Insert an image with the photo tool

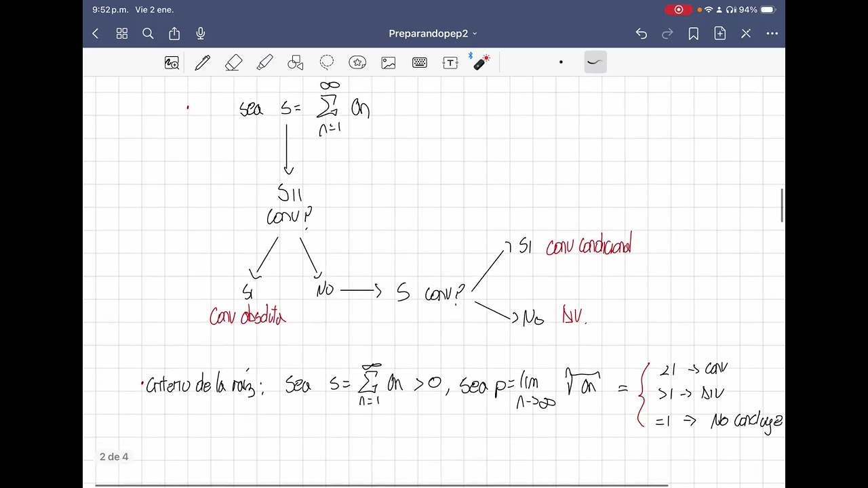click(389, 63)
